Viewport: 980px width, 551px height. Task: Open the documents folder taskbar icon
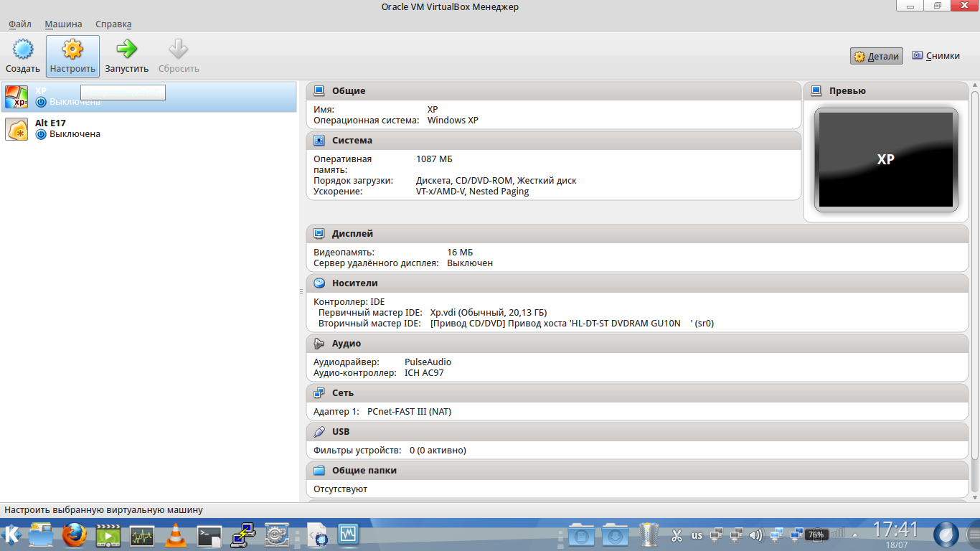(581, 535)
